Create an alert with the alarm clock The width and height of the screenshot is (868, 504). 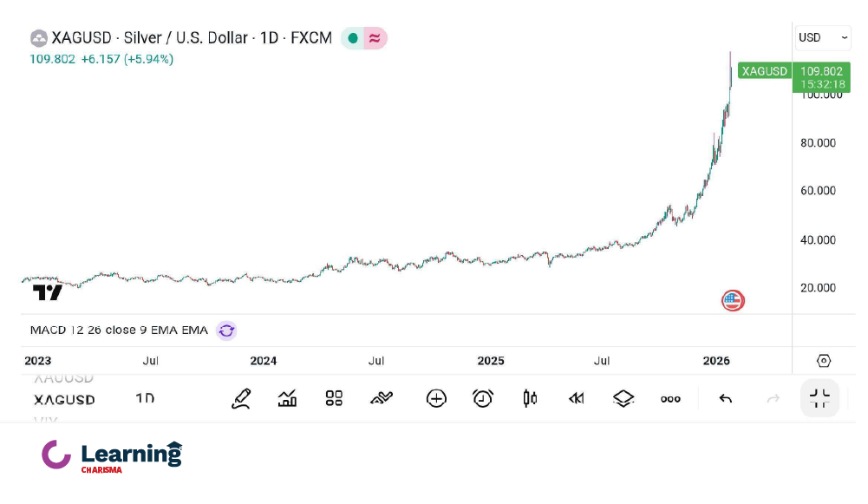click(483, 398)
